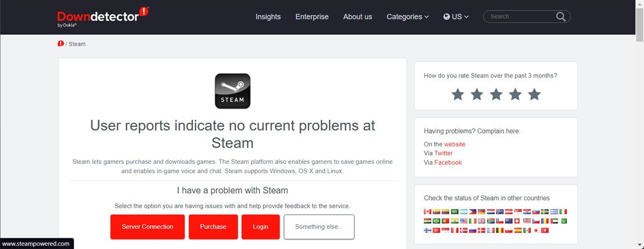Select the Argentina flag

[x=464, y=212]
